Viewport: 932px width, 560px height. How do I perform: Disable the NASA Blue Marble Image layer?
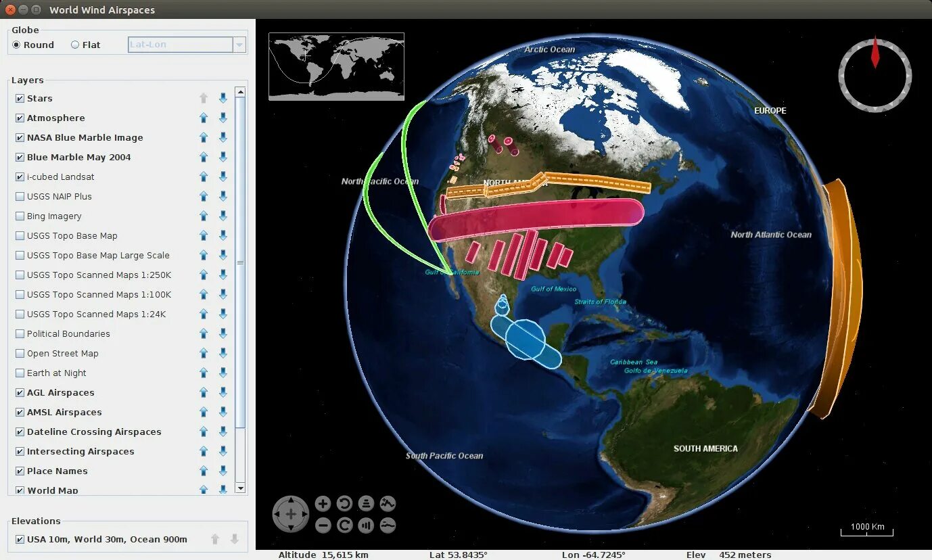[x=20, y=137]
